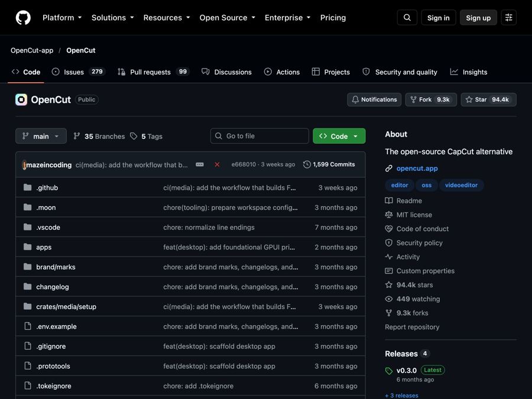
Task: Click the brand/marks folder icon
Action: coord(27,267)
